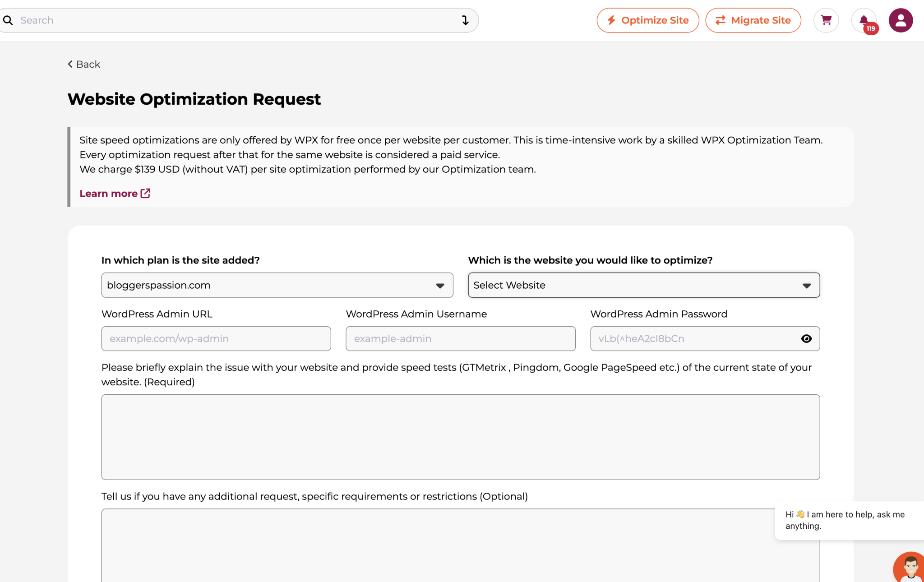The image size is (924, 582).
Task: Click the Migrate Site button
Action: [753, 20]
